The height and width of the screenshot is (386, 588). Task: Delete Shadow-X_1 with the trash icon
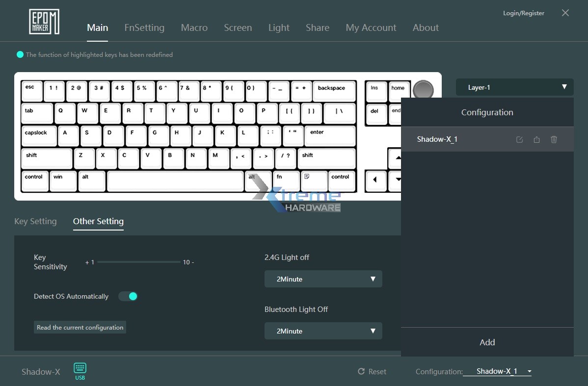click(x=554, y=140)
